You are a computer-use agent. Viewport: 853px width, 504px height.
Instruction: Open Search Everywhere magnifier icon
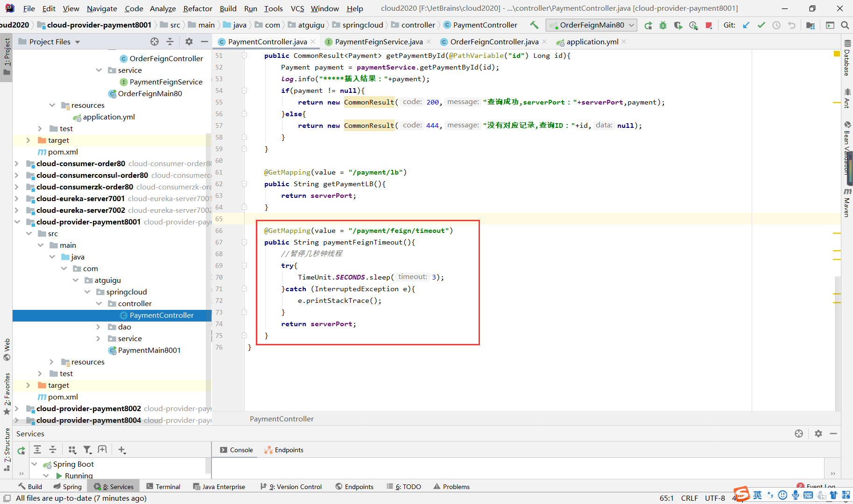point(845,25)
